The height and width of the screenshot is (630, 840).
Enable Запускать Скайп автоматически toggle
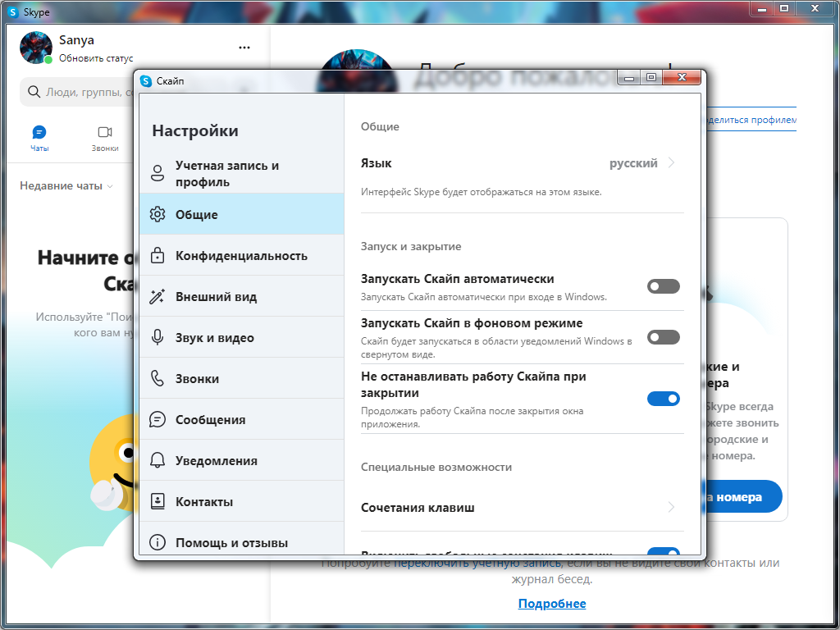click(x=663, y=286)
